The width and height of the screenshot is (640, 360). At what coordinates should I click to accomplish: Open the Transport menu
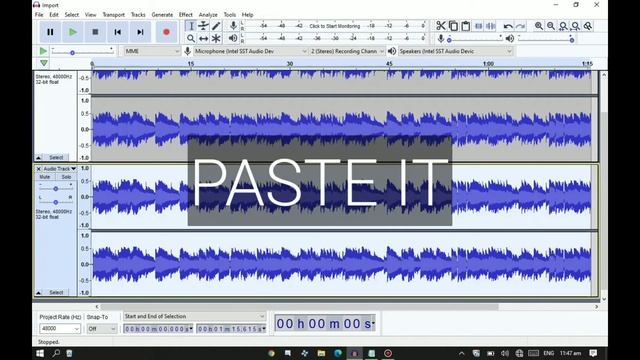113,15
